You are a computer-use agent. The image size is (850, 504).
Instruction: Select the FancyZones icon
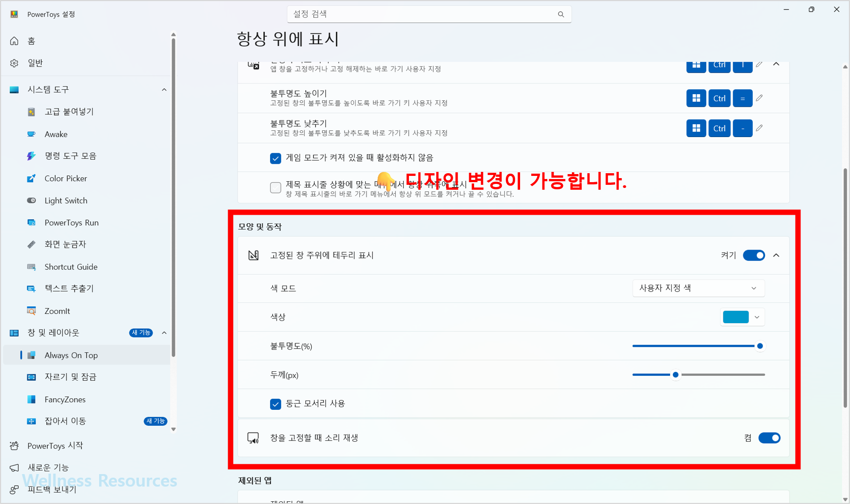[31, 399]
